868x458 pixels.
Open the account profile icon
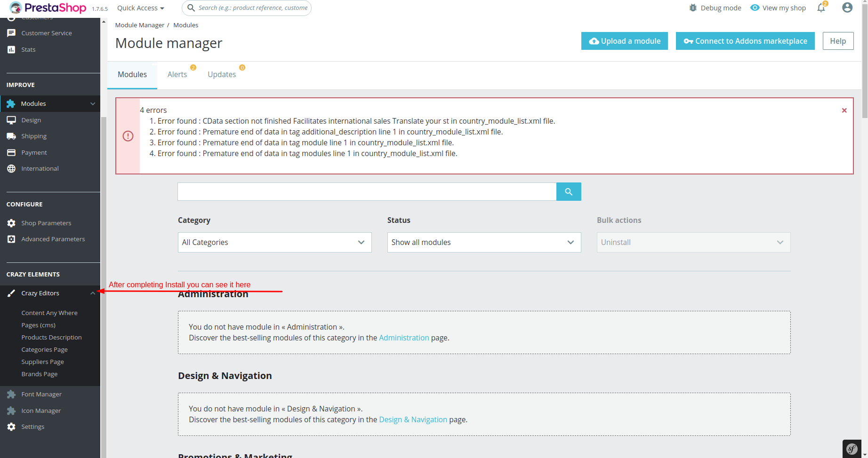pyautogui.click(x=846, y=8)
